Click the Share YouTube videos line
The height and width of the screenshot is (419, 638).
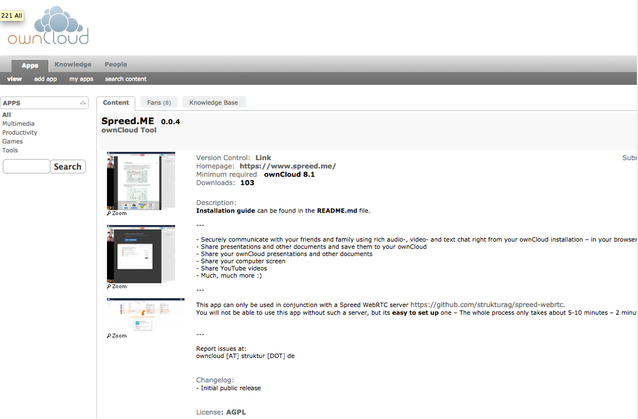pos(232,268)
